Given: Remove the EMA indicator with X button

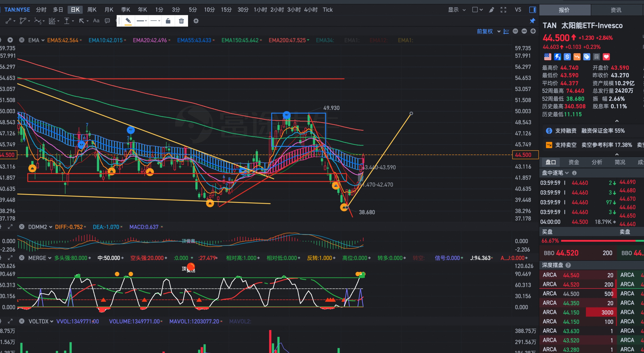Looking at the screenshot, I should tap(22, 40).
